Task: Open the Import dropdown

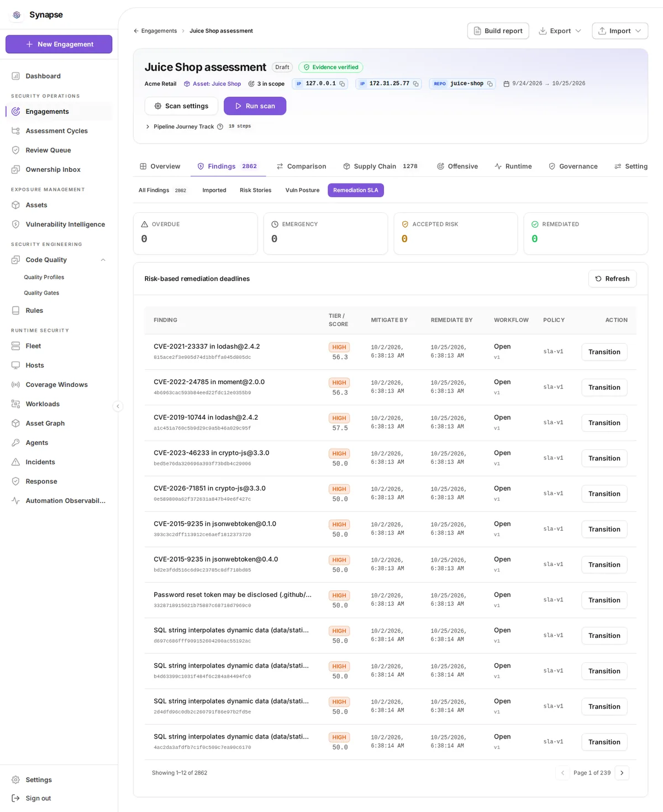Action: tap(620, 31)
